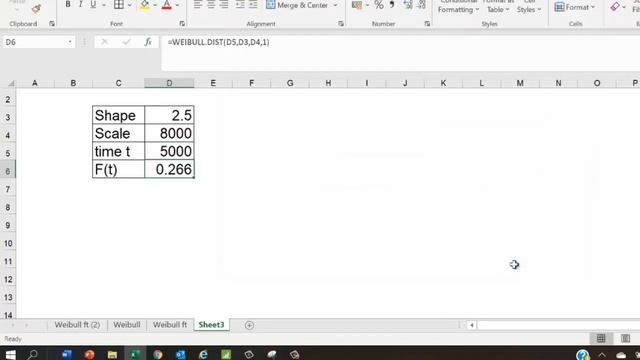Image resolution: width=640 pixels, height=360 pixels.
Task: Apply percent style to the cell
Action: click(x=379, y=5)
